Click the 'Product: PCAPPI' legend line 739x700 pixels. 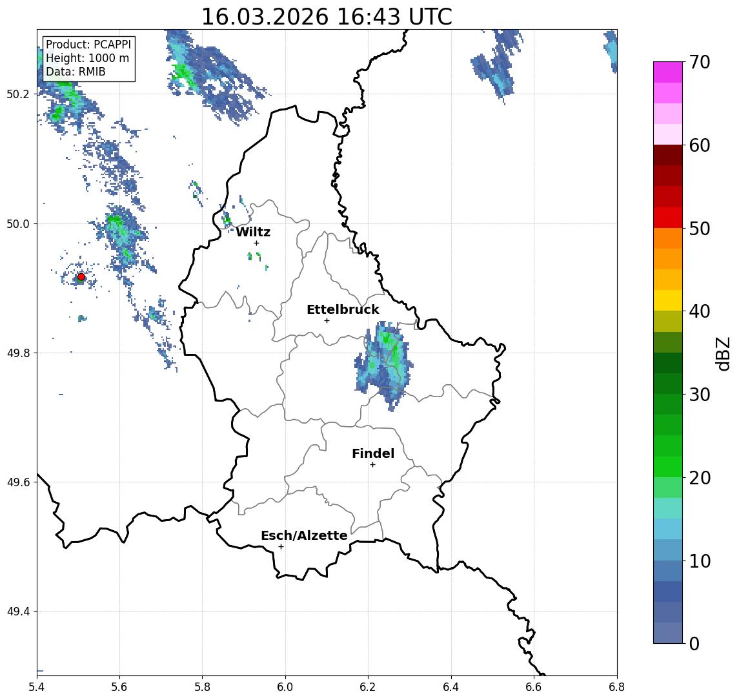click(x=88, y=45)
